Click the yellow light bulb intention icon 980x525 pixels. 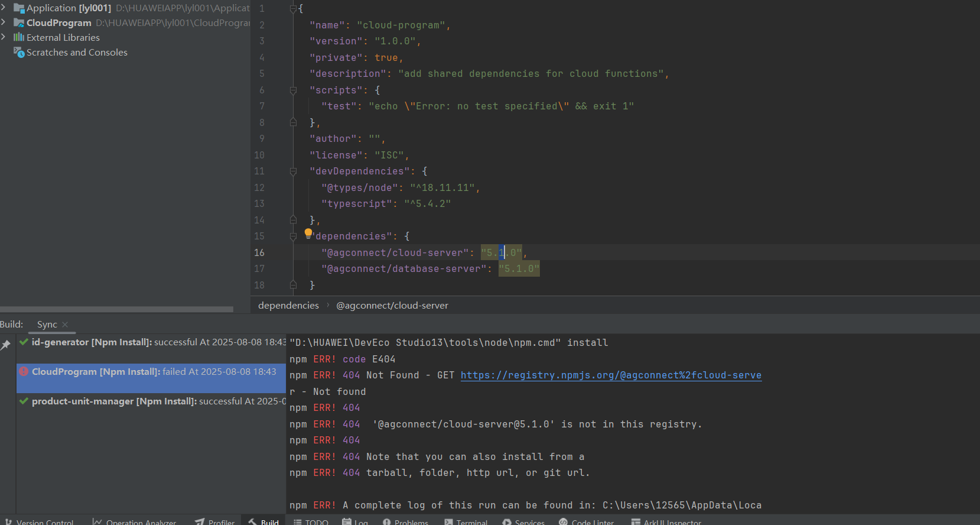[x=308, y=234]
